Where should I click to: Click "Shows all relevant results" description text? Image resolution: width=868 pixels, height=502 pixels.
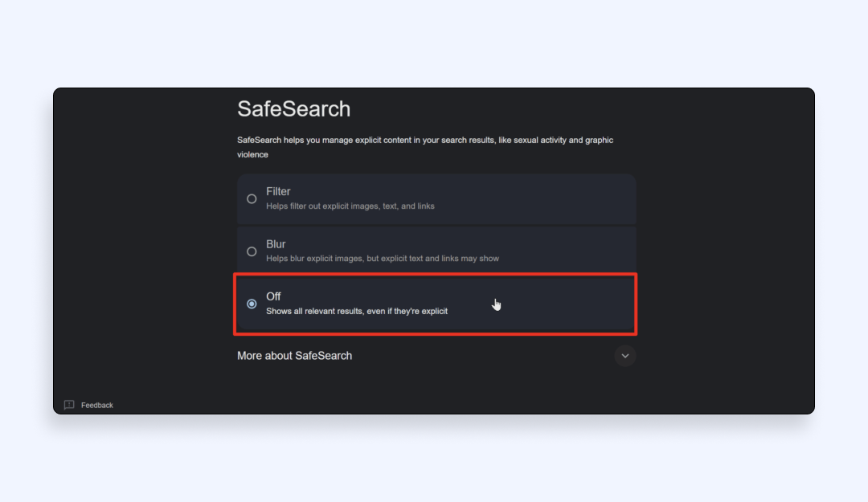(357, 311)
